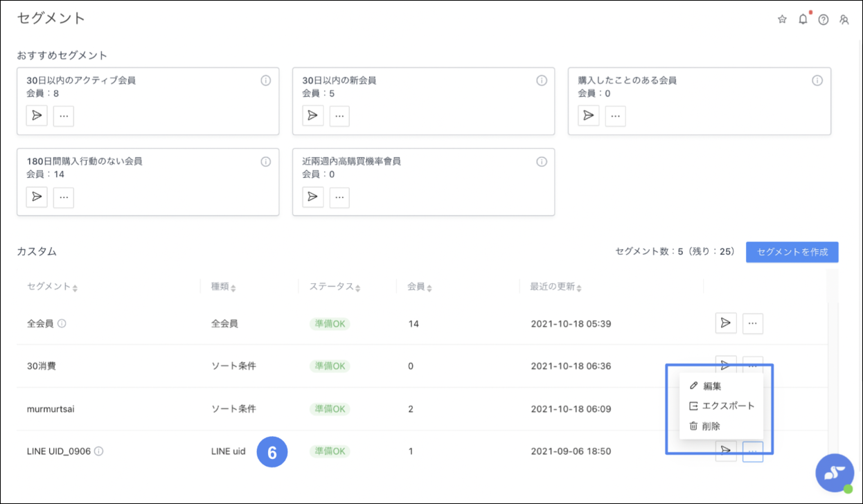Choose エクスポート in the context menu
863x504 pixels.
pos(727,406)
